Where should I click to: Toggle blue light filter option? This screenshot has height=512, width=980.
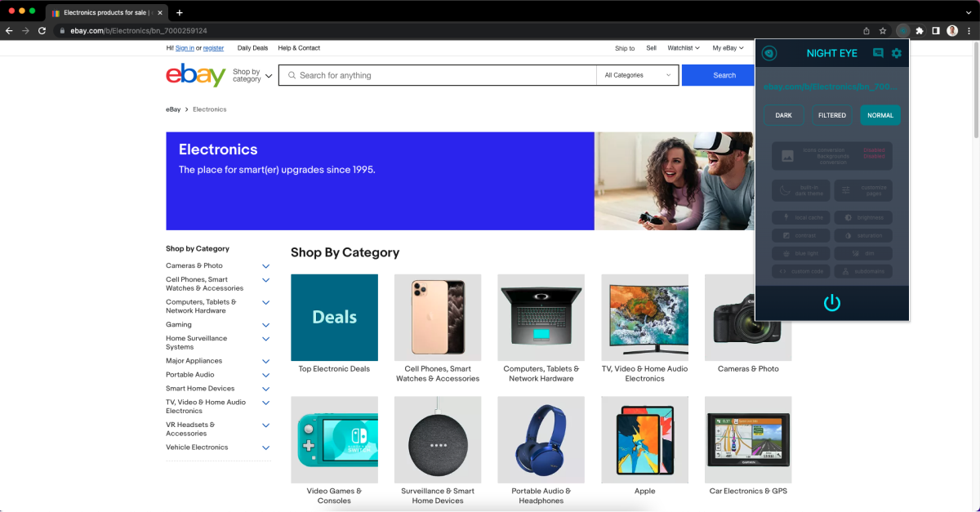point(801,253)
